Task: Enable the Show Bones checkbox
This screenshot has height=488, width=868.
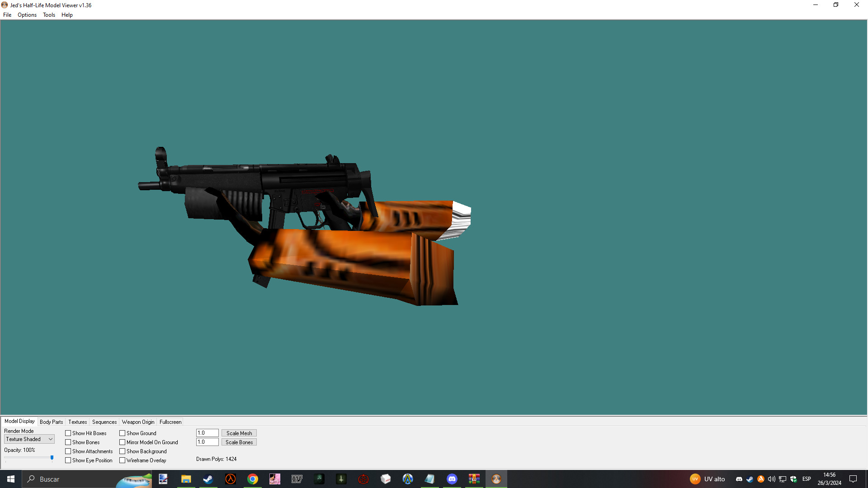Action: click(x=68, y=442)
